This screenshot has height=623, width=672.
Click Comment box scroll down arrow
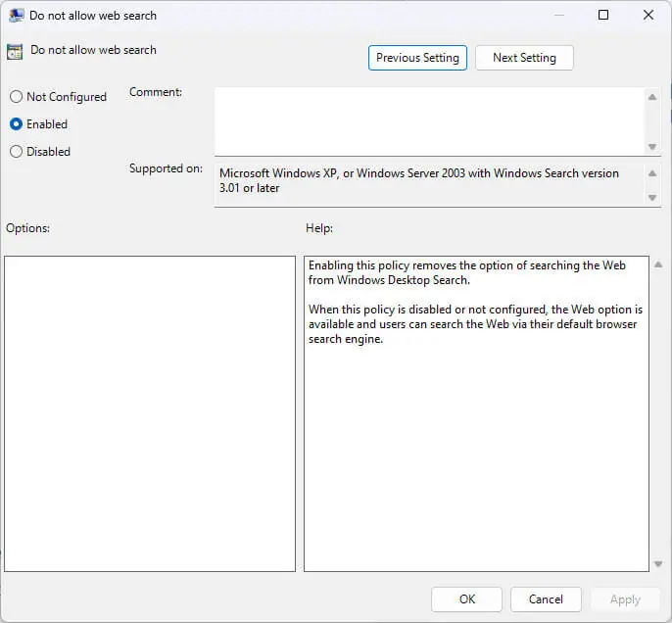(x=652, y=147)
